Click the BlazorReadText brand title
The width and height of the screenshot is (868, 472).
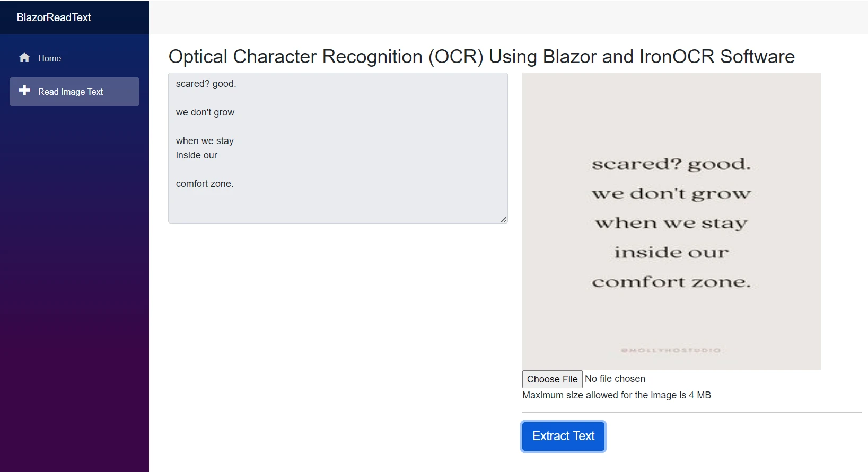54,17
